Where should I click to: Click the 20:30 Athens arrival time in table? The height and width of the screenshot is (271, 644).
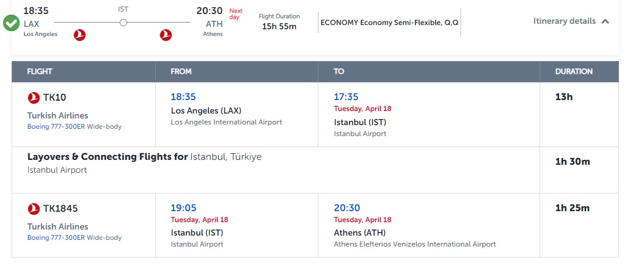[346, 208]
